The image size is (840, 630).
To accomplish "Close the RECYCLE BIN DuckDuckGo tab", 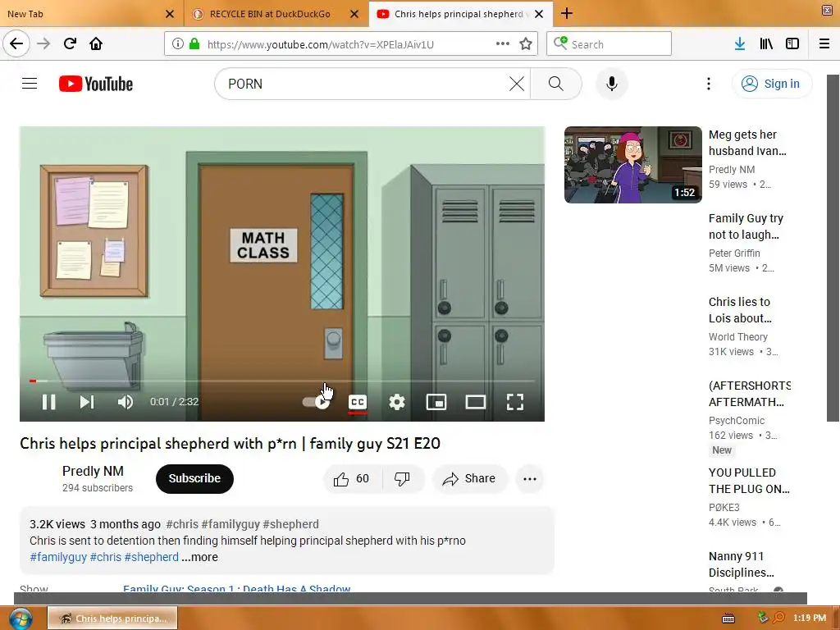I will pos(354,14).
